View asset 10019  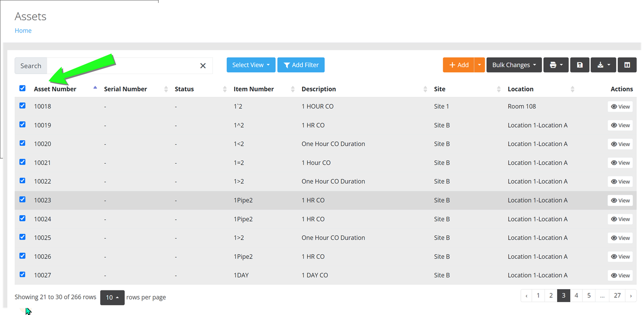(620, 126)
